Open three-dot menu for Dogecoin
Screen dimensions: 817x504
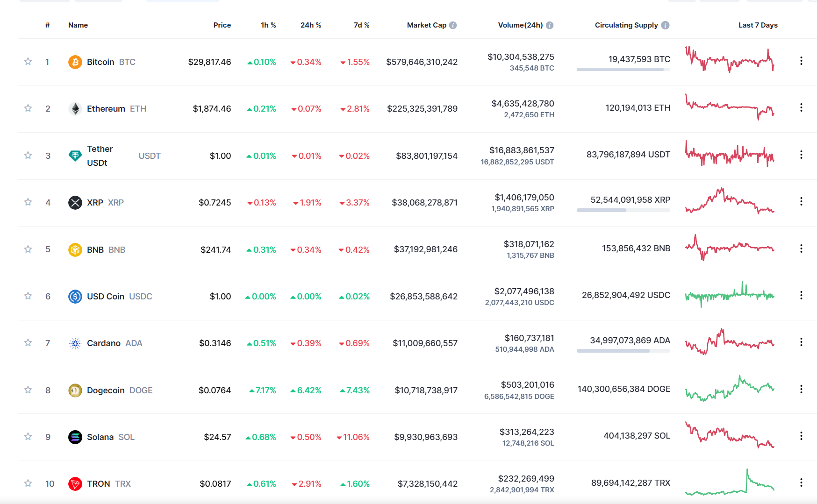coord(801,389)
